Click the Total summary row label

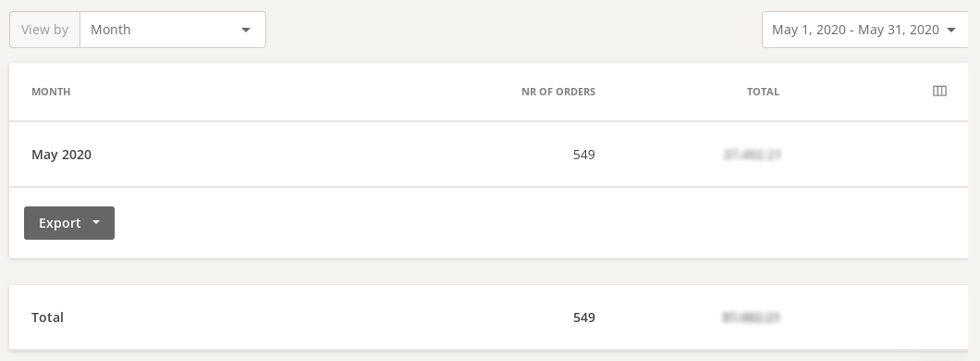47,317
